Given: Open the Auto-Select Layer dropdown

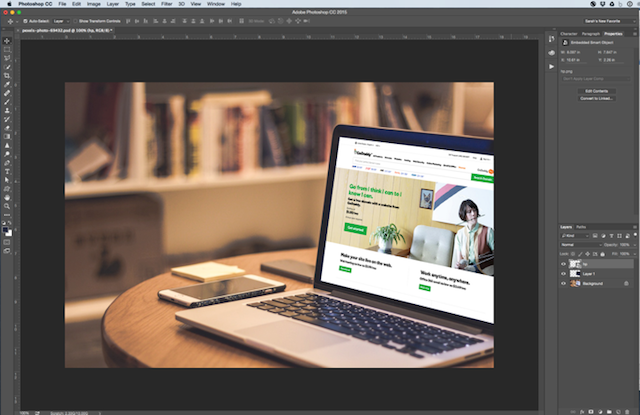Looking at the screenshot, I should point(61,21).
